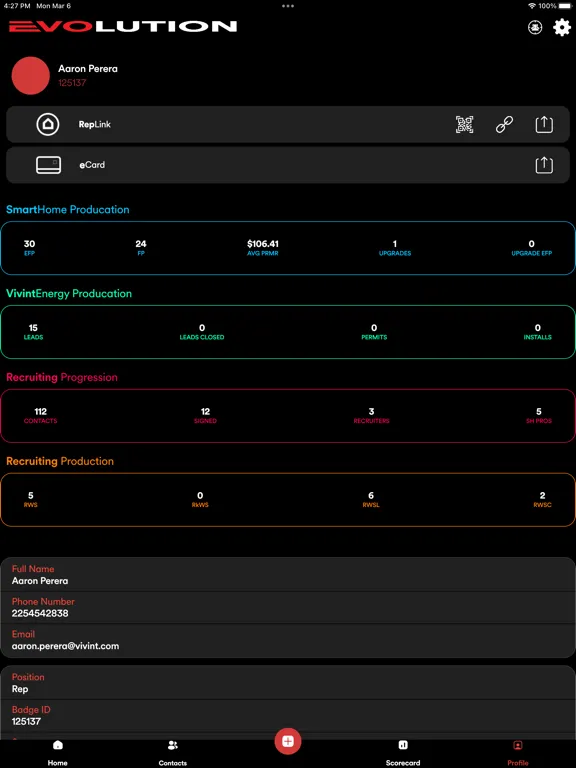Tap the three-dot multitasking indicator
This screenshot has height=768, width=576.
pyautogui.click(x=288, y=6)
